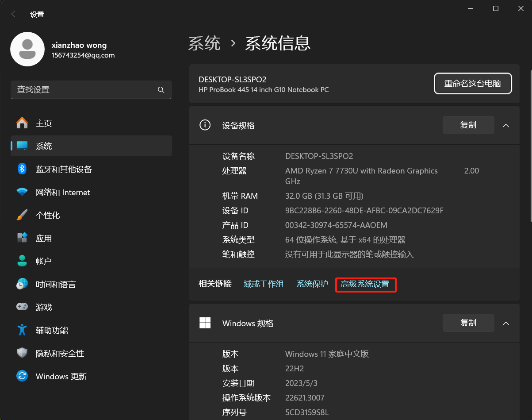Click the 系统 monitor icon
This screenshot has width=532, height=420.
(x=22, y=146)
